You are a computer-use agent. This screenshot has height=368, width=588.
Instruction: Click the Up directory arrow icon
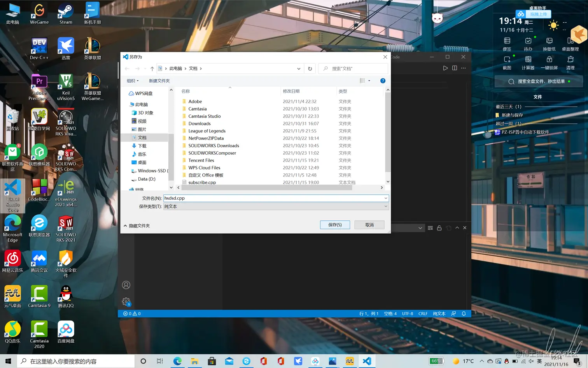[x=152, y=69]
